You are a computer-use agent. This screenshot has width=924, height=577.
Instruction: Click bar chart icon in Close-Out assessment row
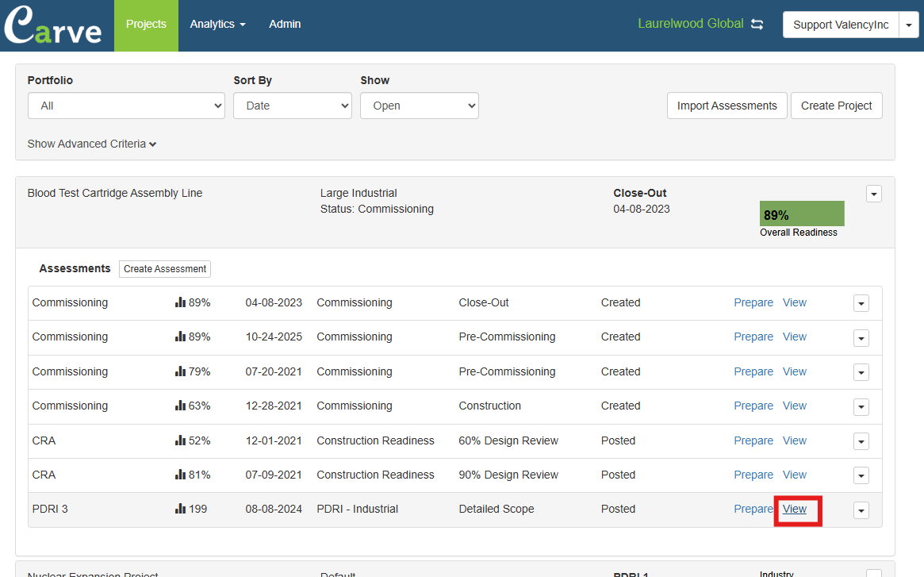[x=180, y=303]
